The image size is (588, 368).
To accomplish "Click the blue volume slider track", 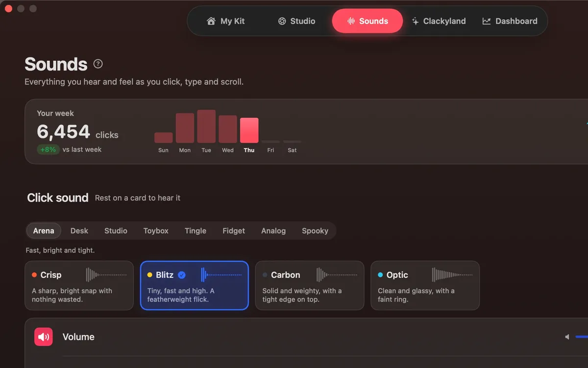I will (582, 337).
